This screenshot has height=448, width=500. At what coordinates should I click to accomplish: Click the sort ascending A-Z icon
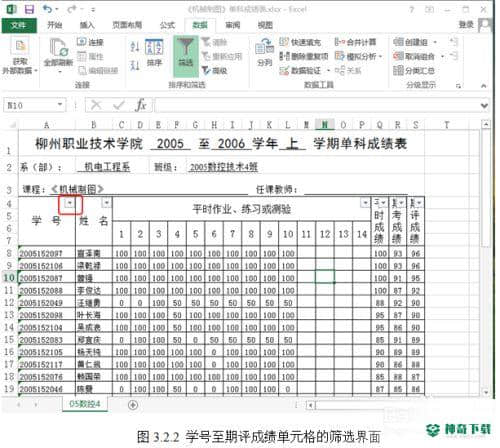tap(135, 47)
